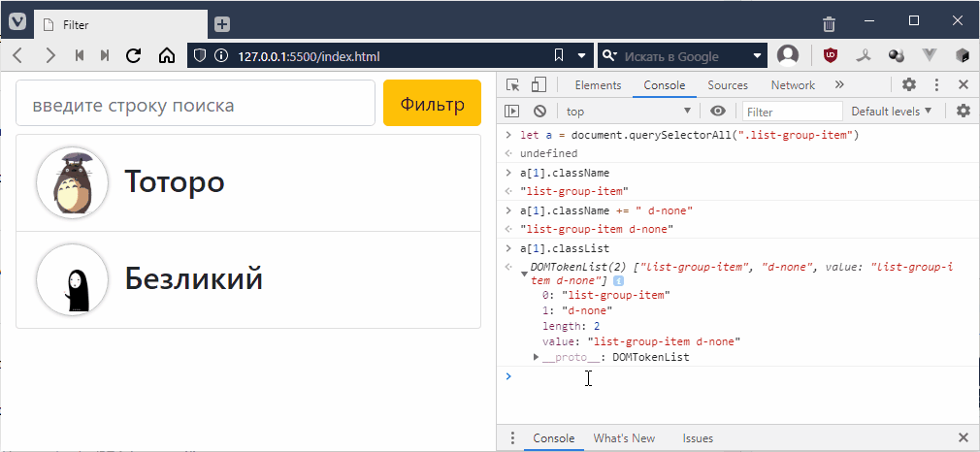Open the uBlock Origin extension icon
The width and height of the screenshot is (980, 452).
[x=831, y=55]
